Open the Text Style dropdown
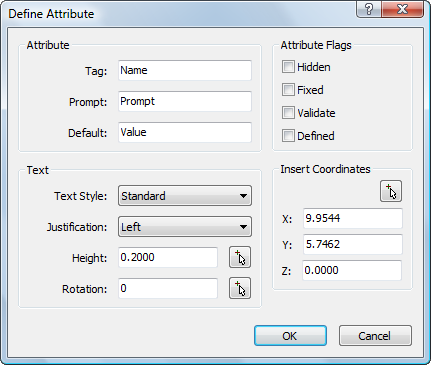The image size is (431, 365). (x=185, y=196)
